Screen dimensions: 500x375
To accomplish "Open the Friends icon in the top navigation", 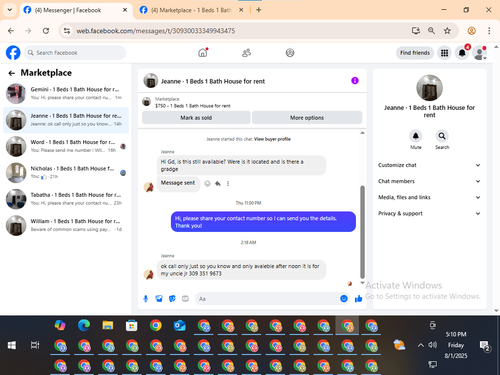I will 246,53.
